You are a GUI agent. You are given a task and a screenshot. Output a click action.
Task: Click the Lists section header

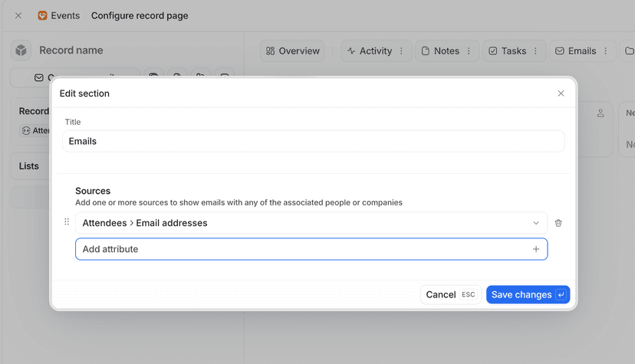[28, 166]
